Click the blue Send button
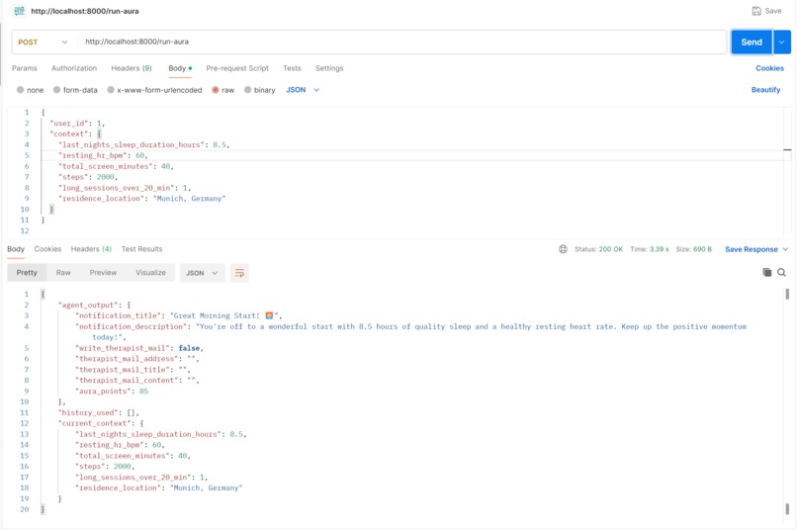This screenshot has height=532, width=797. point(752,43)
